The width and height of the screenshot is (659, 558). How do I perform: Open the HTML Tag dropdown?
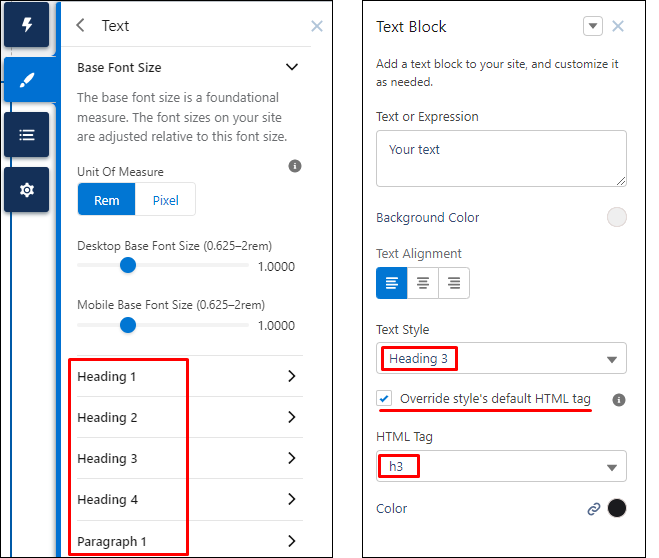click(501, 466)
